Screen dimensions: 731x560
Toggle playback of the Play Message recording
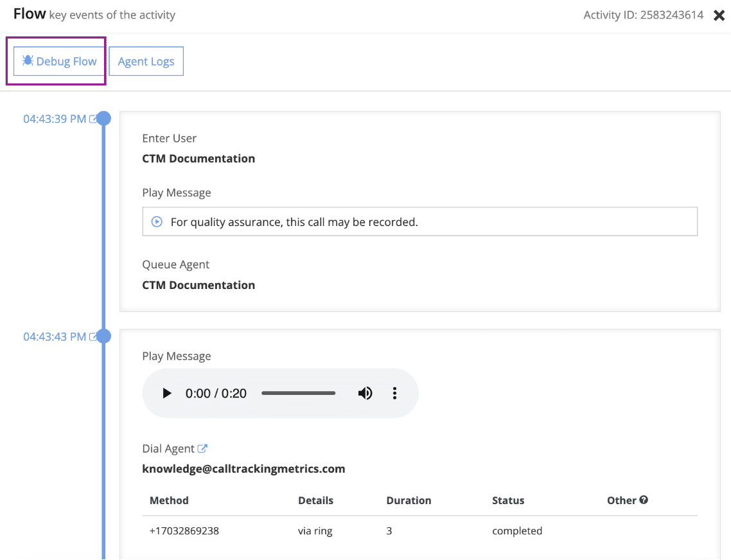click(x=166, y=393)
